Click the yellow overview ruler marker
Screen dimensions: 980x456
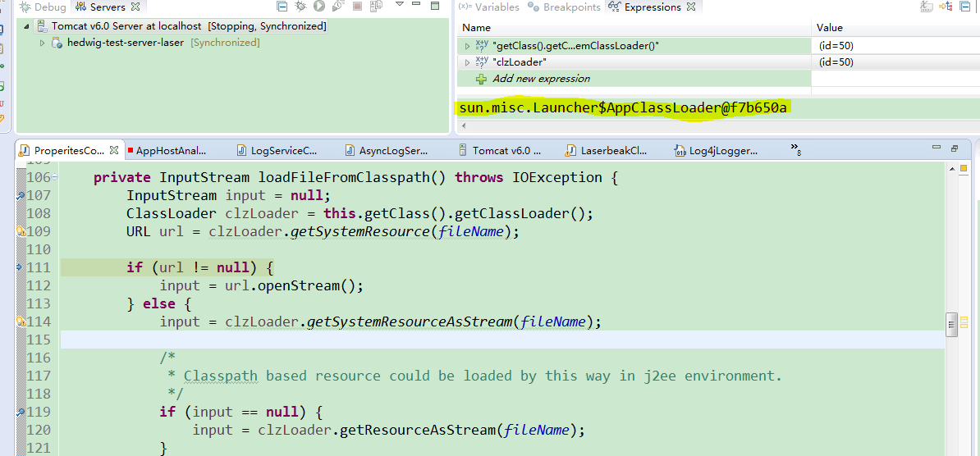964,169
